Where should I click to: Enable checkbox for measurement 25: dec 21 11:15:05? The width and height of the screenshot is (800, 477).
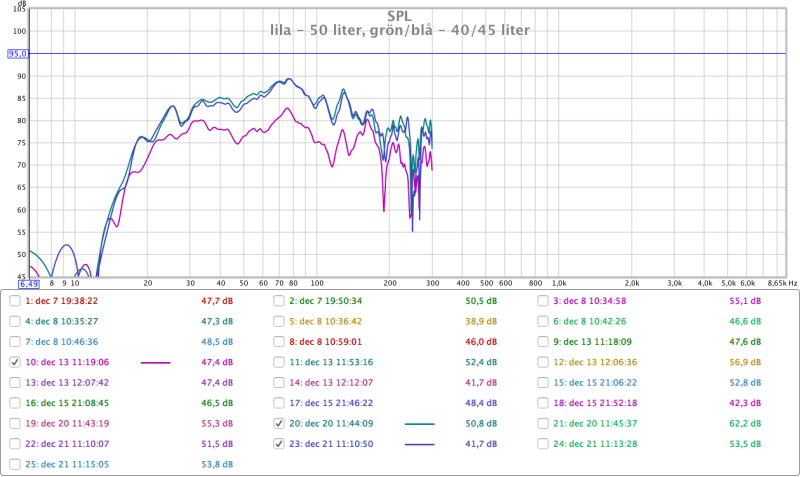(15, 464)
